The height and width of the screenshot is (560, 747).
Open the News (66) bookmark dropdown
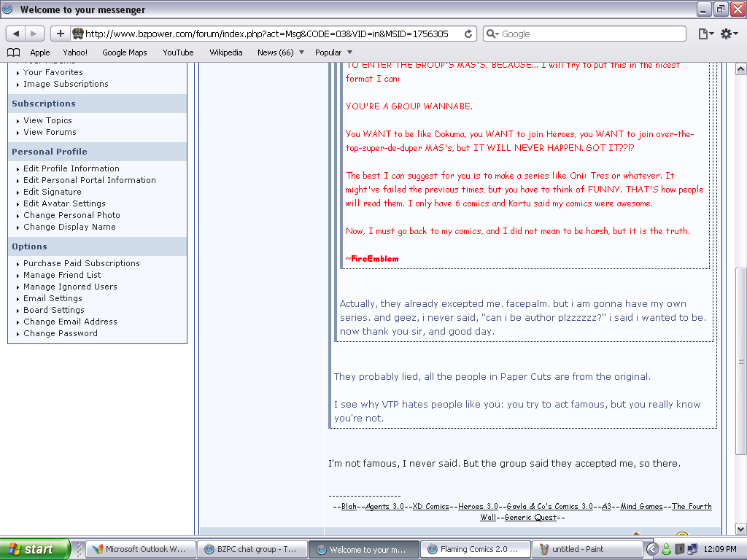pyautogui.click(x=281, y=52)
